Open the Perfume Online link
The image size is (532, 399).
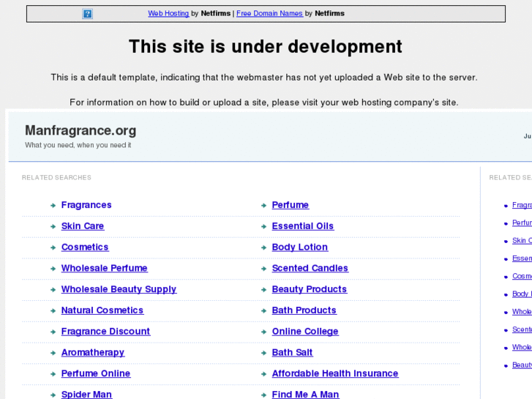tap(96, 373)
